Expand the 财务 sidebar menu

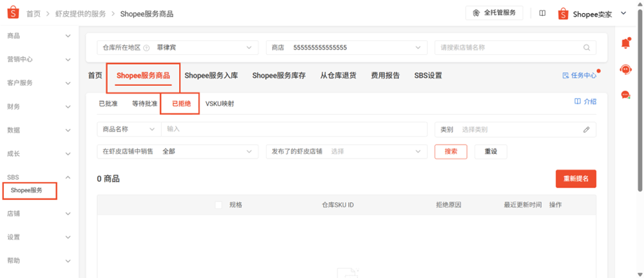tap(68, 107)
